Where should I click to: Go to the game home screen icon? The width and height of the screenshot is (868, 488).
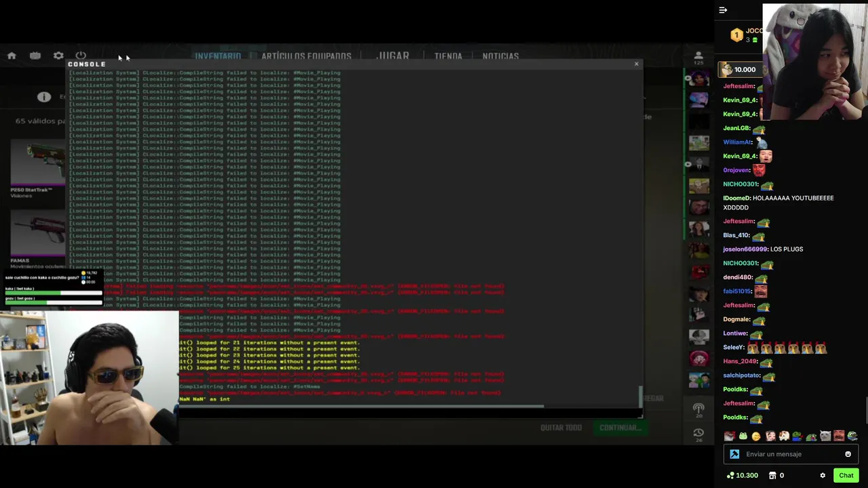12,56
